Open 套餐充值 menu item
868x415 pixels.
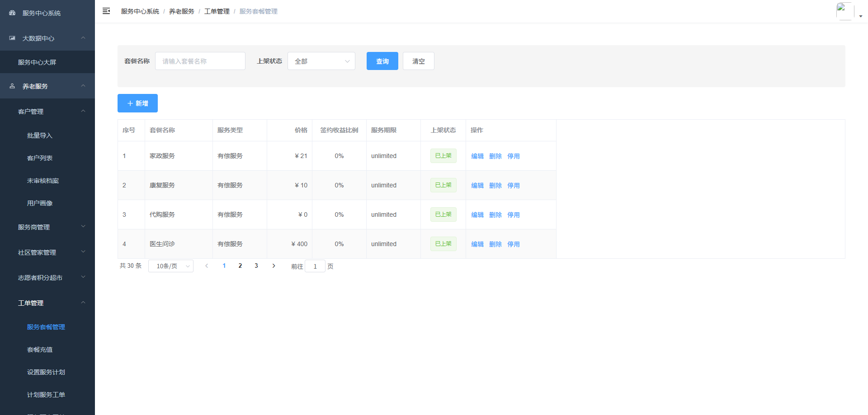click(x=47, y=350)
